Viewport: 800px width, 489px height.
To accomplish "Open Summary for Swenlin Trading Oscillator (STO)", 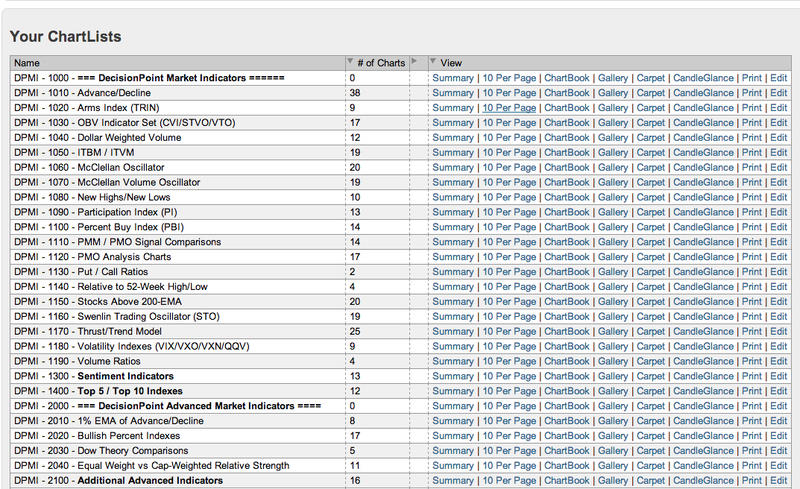I will [x=453, y=316].
